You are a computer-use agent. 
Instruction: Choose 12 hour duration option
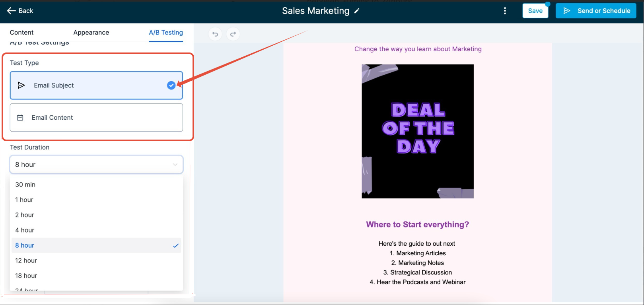(96, 260)
